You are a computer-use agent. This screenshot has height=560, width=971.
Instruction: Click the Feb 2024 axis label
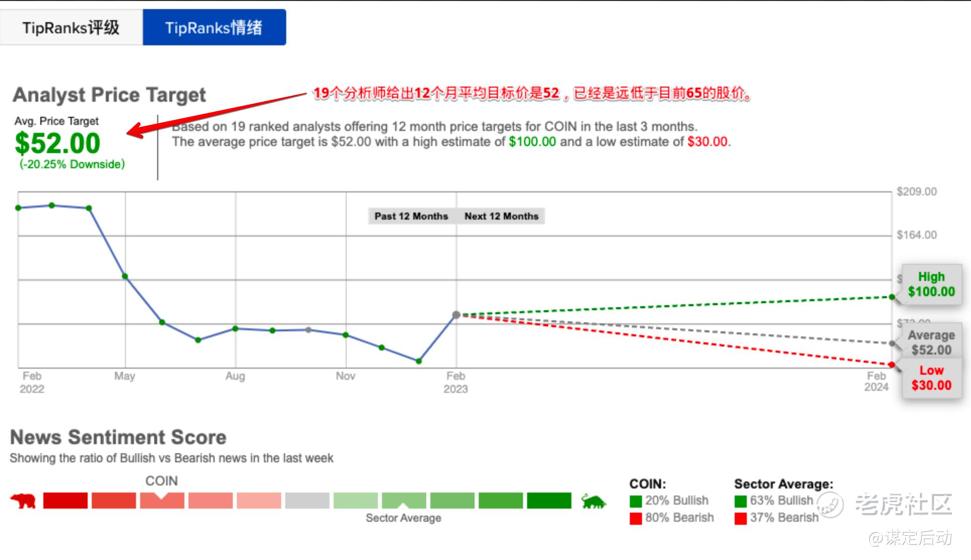pyautogui.click(x=876, y=381)
